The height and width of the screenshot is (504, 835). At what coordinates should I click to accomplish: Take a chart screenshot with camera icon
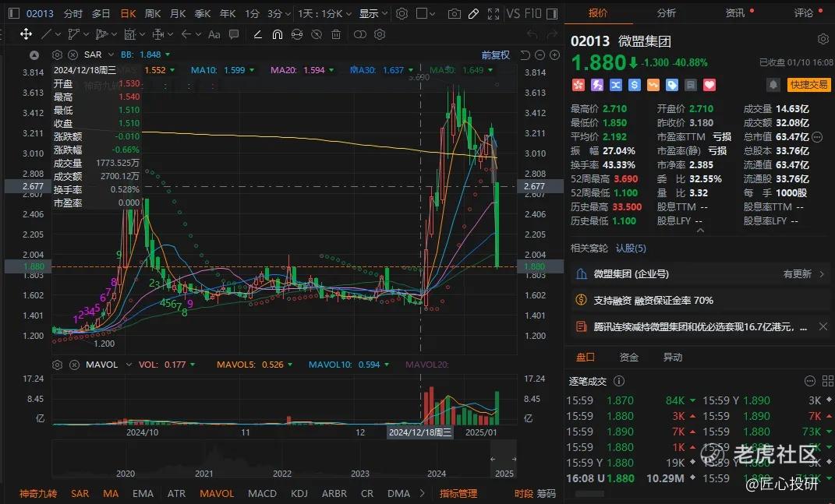[455, 14]
